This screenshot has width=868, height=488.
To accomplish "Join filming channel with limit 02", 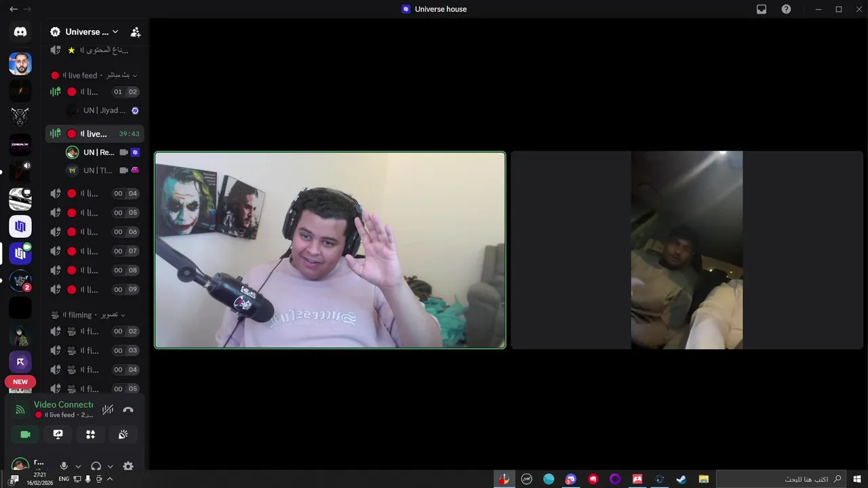I will pyautogui.click(x=94, y=331).
